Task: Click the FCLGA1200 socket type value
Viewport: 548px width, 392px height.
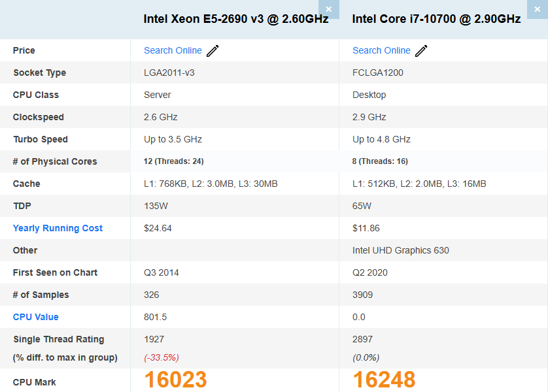Action: [378, 73]
